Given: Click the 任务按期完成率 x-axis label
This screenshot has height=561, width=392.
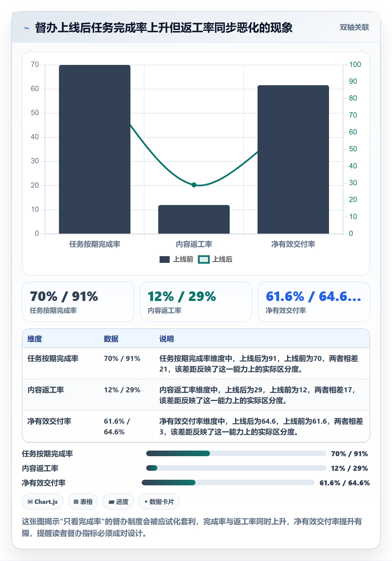Looking at the screenshot, I should pyautogui.click(x=95, y=244).
